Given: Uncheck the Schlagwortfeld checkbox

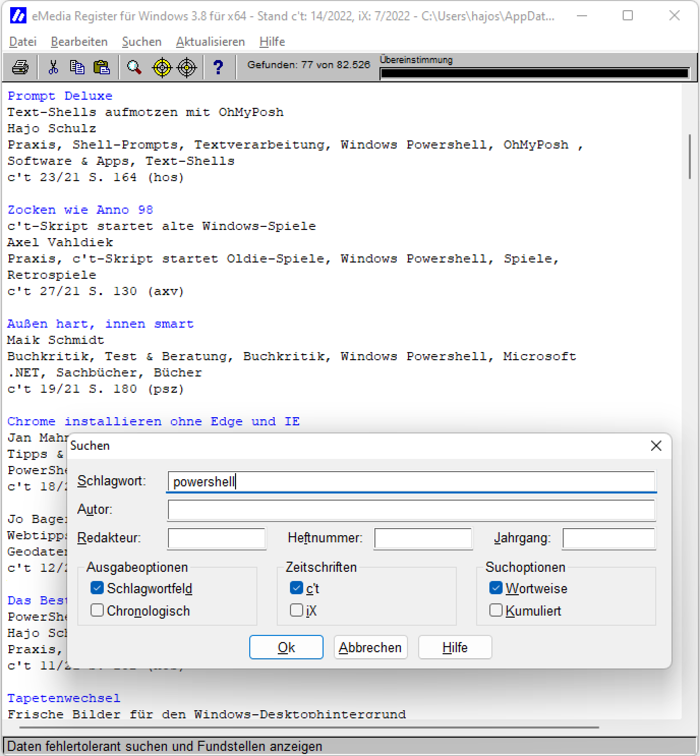Looking at the screenshot, I should pos(97,588).
